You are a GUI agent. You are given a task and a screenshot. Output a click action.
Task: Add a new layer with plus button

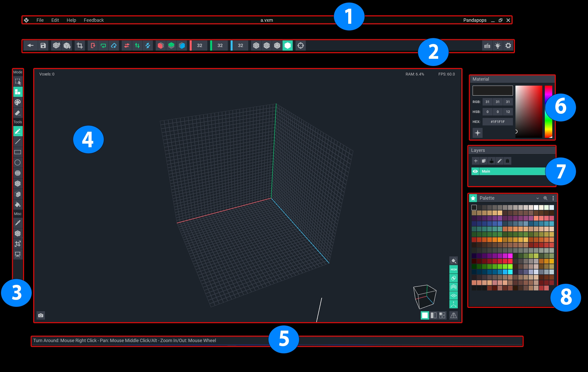476,161
